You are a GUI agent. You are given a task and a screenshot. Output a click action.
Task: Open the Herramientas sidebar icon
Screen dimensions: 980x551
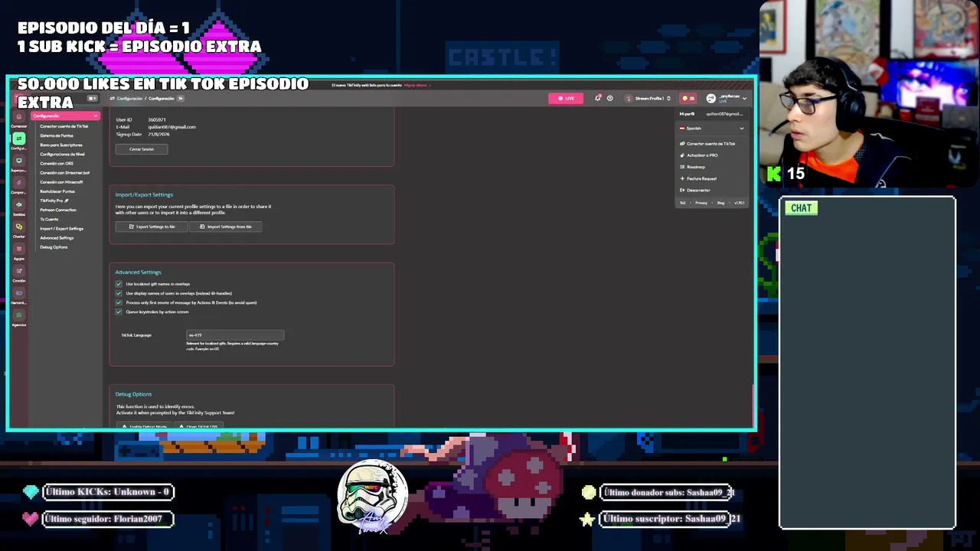tap(19, 293)
